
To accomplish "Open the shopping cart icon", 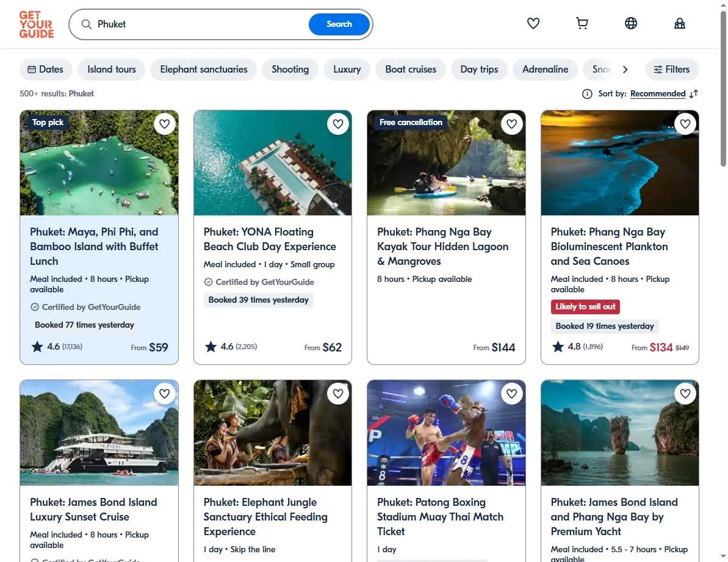I will coord(582,23).
